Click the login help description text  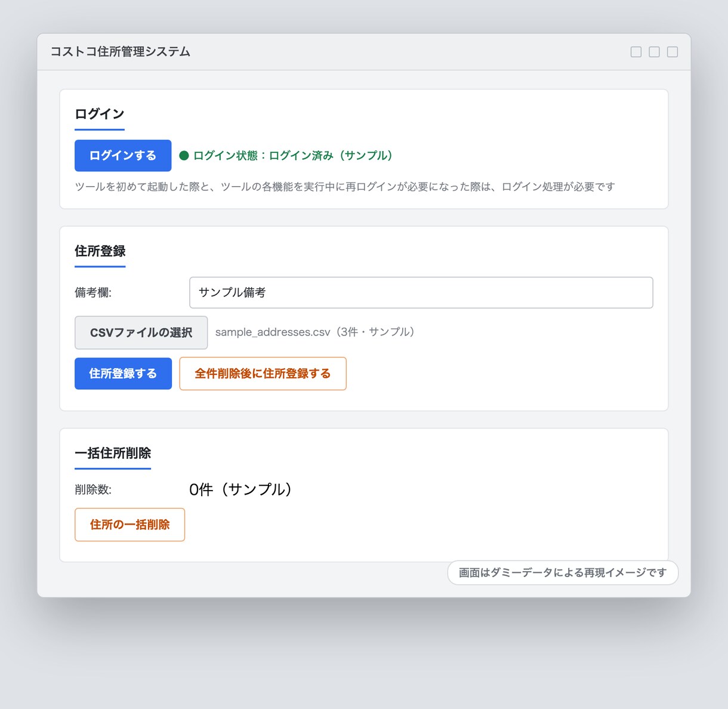pos(345,187)
